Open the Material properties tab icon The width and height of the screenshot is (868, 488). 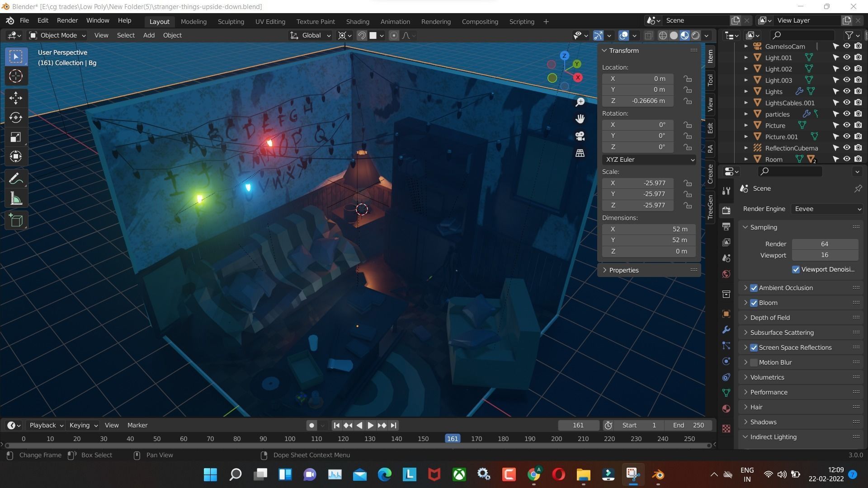726,409
